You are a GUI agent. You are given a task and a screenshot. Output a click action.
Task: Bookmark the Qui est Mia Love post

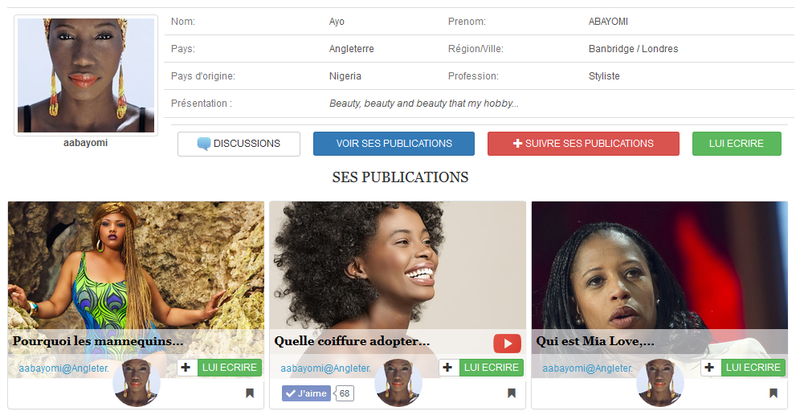[773, 393]
